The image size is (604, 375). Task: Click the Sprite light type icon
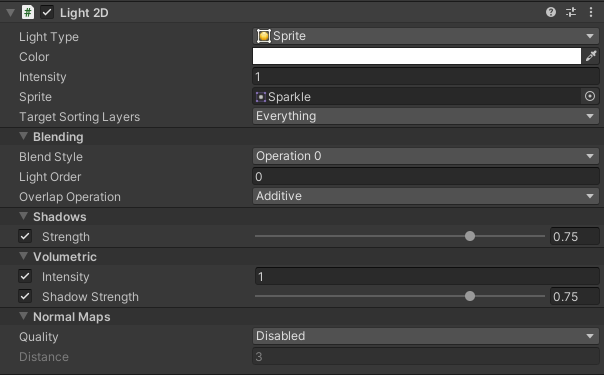coord(263,36)
